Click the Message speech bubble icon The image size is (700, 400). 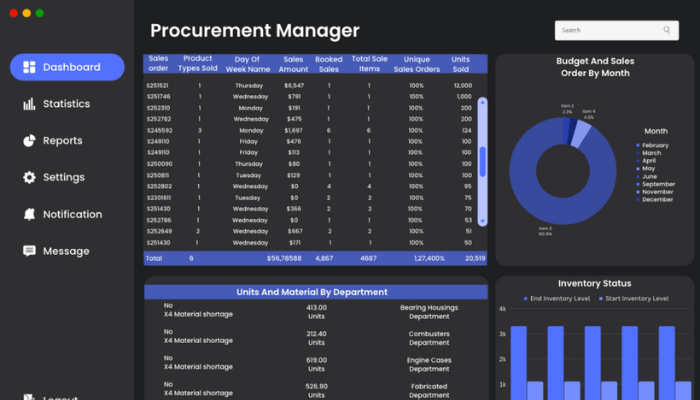(x=29, y=251)
